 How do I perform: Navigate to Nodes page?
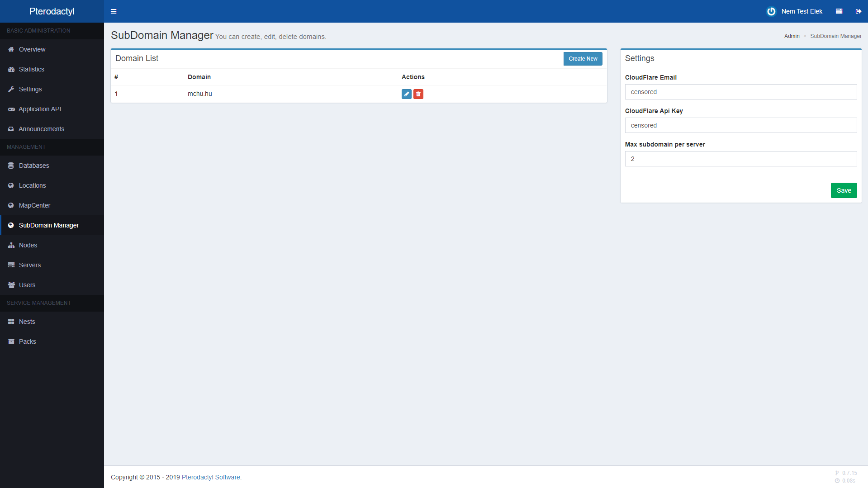click(x=28, y=245)
